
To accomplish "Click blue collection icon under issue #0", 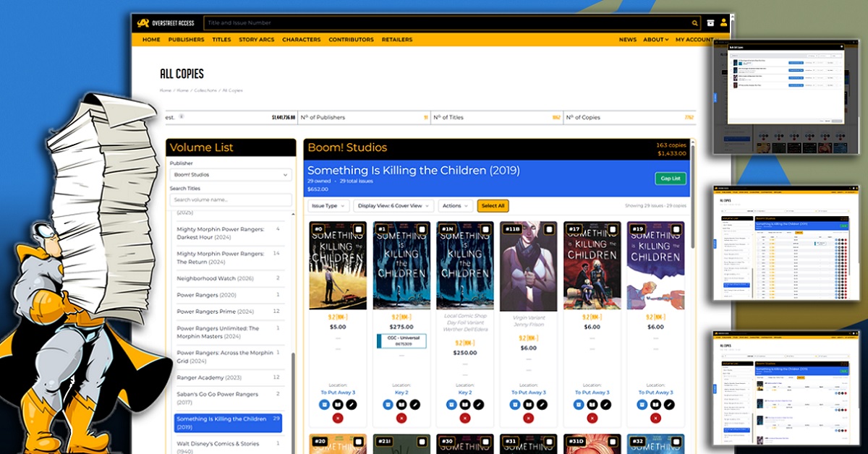I will [x=325, y=403].
